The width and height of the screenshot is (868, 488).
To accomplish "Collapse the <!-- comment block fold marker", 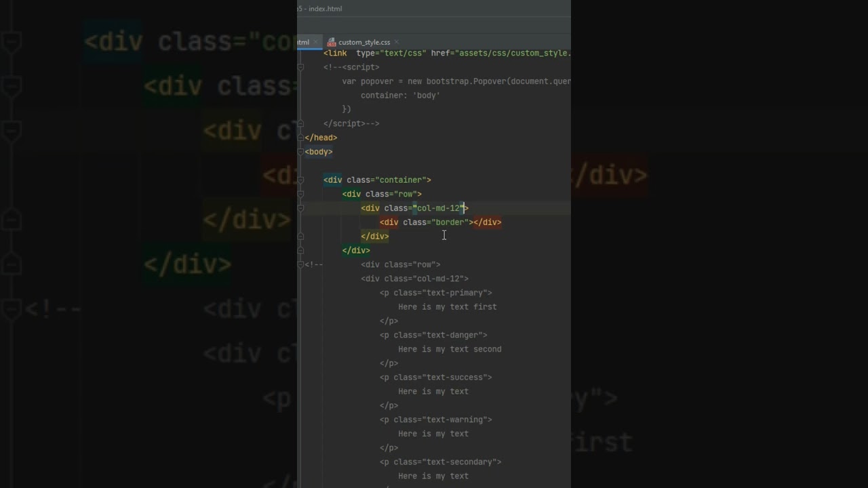I will click(x=300, y=264).
